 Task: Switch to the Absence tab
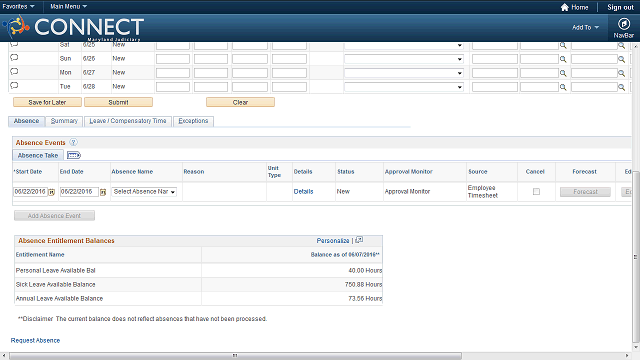[27, 121]
